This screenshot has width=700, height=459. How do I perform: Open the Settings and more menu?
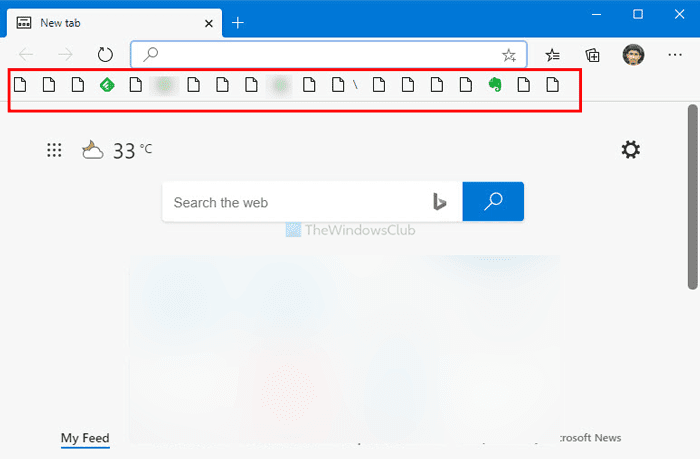pos(675,54)
